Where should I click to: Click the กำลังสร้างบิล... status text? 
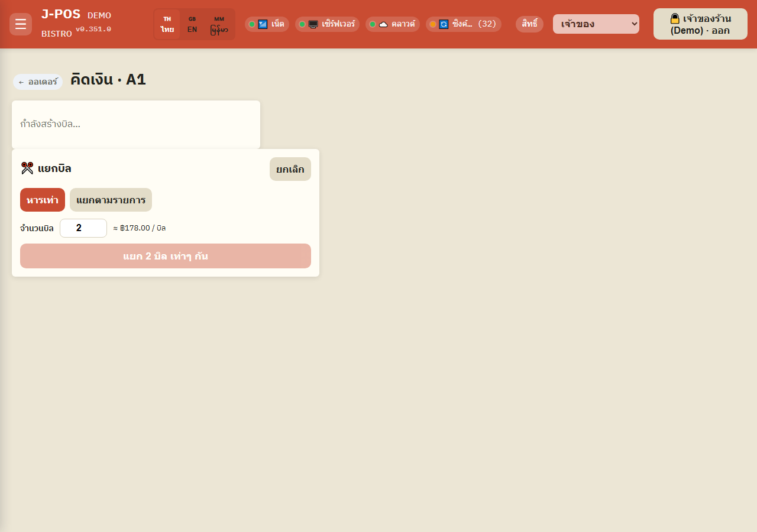click(x=50, y=124)
